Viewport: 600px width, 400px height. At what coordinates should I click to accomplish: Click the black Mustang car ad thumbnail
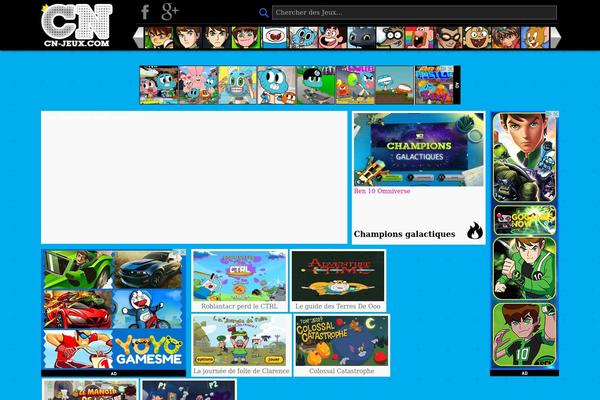pyautogui.click(x=148, y=269)
